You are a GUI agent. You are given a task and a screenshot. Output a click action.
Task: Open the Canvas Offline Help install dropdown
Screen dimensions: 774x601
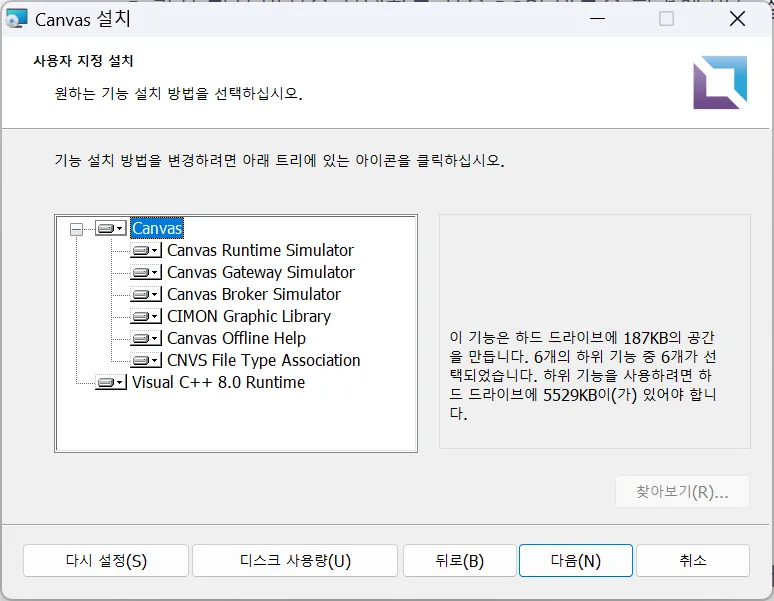[145, 339]
